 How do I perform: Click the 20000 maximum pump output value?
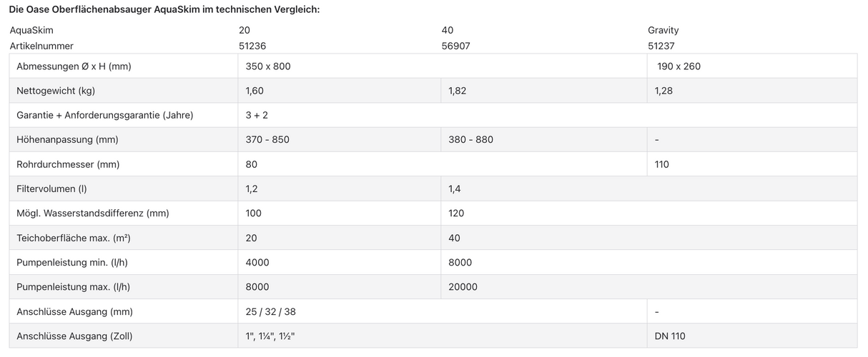463,286
